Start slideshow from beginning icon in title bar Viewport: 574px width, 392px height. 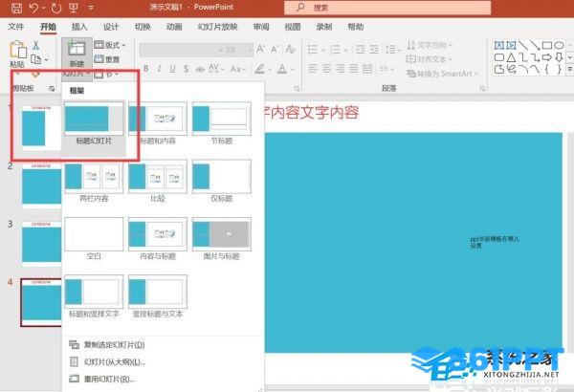pyautogui.click(x=74, y=8)
